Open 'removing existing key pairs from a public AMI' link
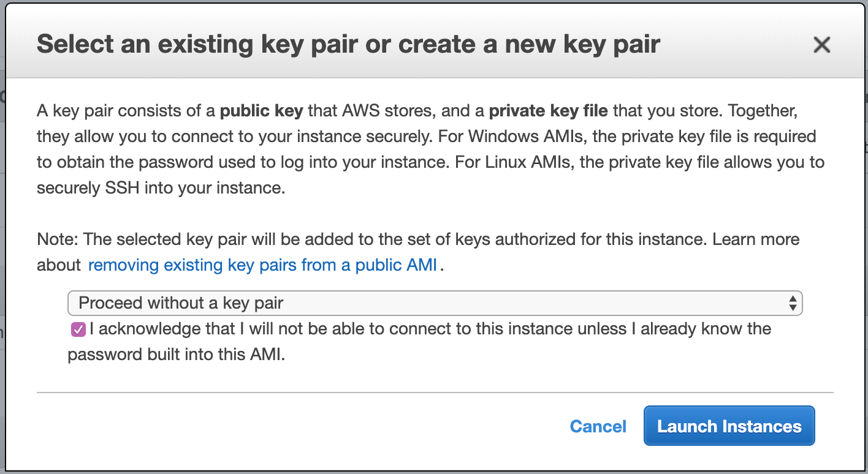The height and width of the screenshot is (474, 868). click(x=262, y=265)
